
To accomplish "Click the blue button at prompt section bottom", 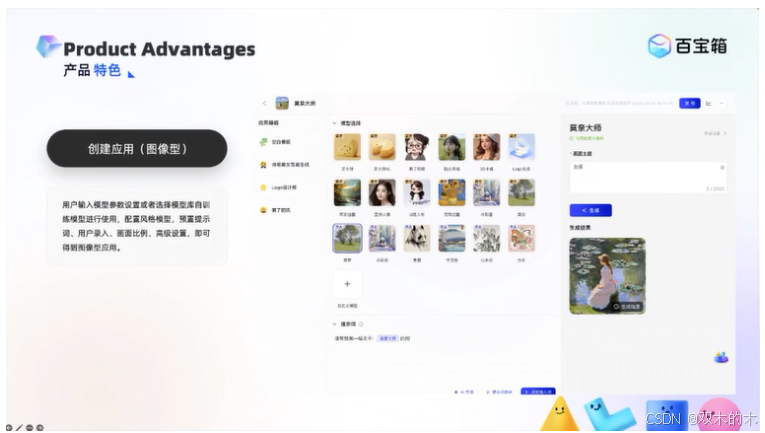I will [x=538, y=392].
